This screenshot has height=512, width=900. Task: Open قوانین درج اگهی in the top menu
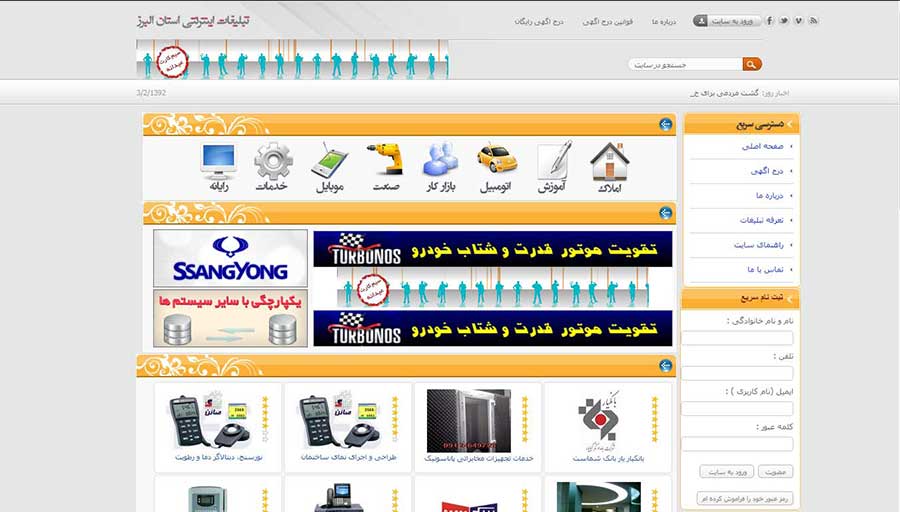(x=608, y=21)
